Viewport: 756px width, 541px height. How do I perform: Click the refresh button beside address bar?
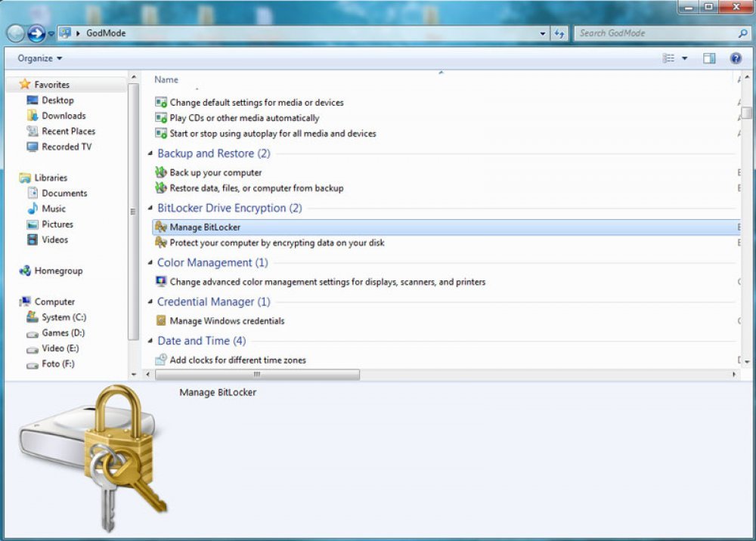click(x=559, y=33)
